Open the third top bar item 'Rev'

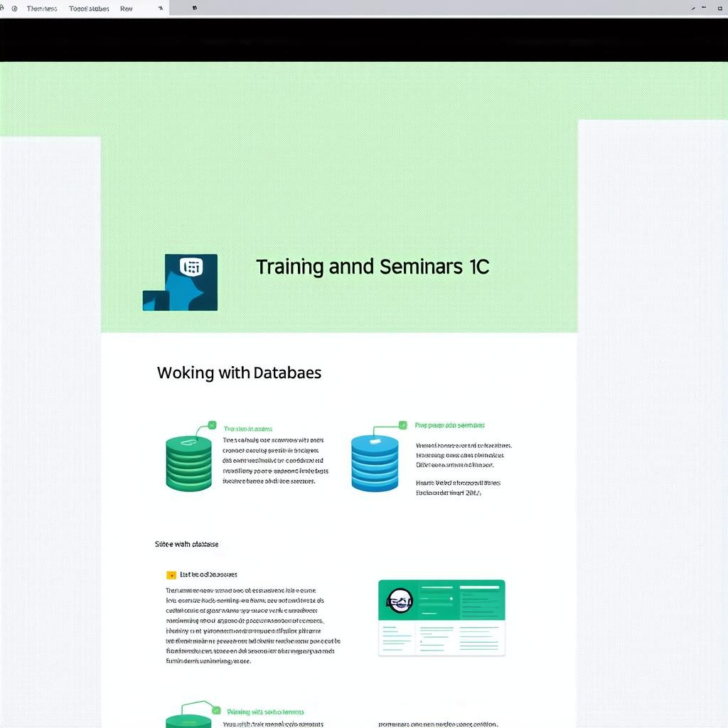pyautogui.click(x=127, y=9)
